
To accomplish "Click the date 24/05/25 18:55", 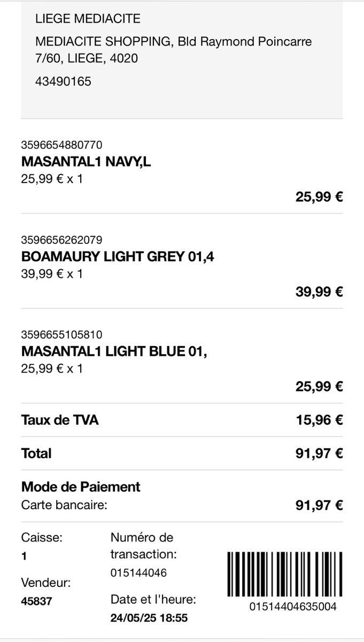I will 149,618.
